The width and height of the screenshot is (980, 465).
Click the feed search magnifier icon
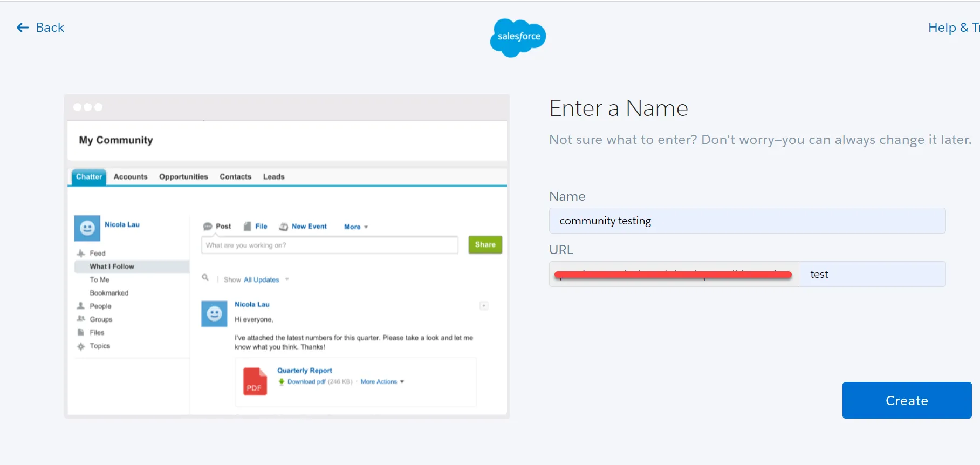(x=205, y=278)
